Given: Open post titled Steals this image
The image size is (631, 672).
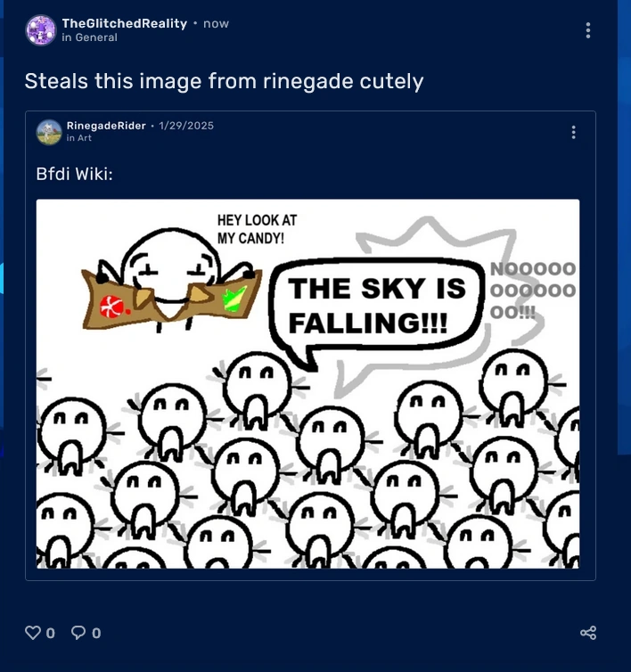Looking at the screenshot, I should (224, 81).
